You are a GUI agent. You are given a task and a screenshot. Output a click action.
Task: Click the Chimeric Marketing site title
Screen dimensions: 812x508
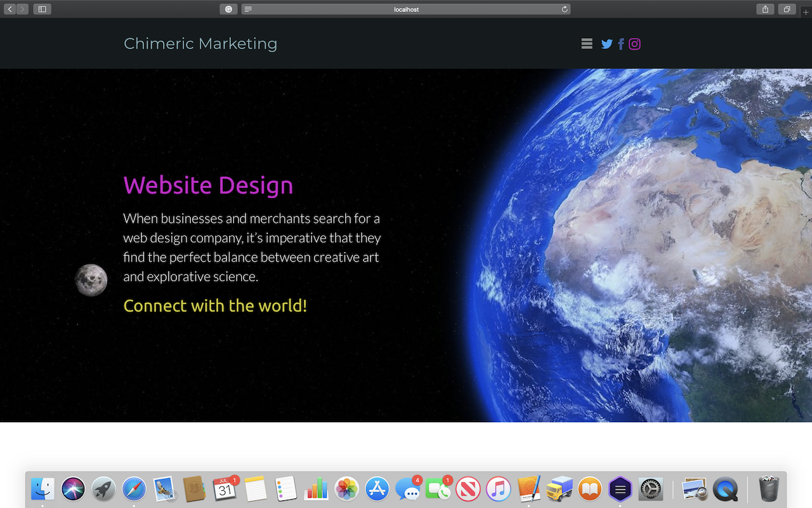200,44
